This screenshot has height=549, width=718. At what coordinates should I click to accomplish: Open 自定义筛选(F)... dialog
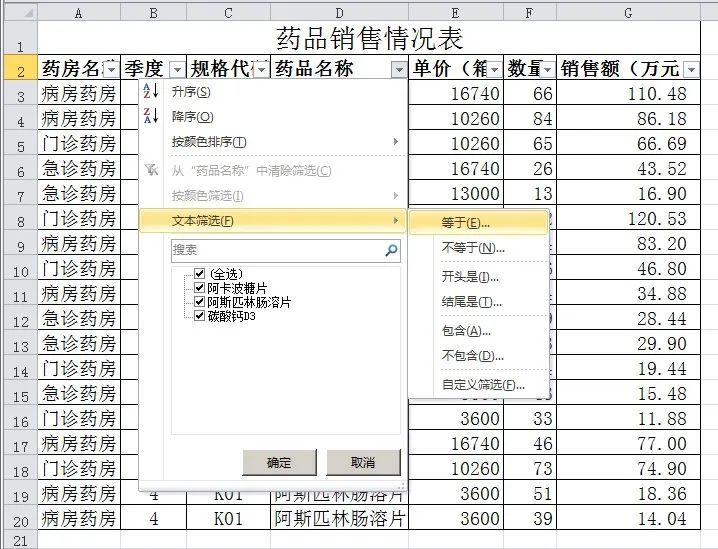[479, 385]
